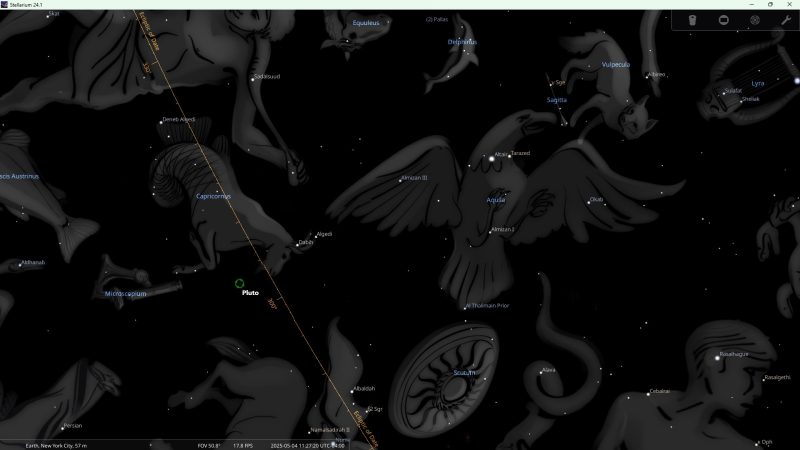Click the Al Thalimain Prior label
The height and width of the screenshot is (450, 800).
pos(487,306)
